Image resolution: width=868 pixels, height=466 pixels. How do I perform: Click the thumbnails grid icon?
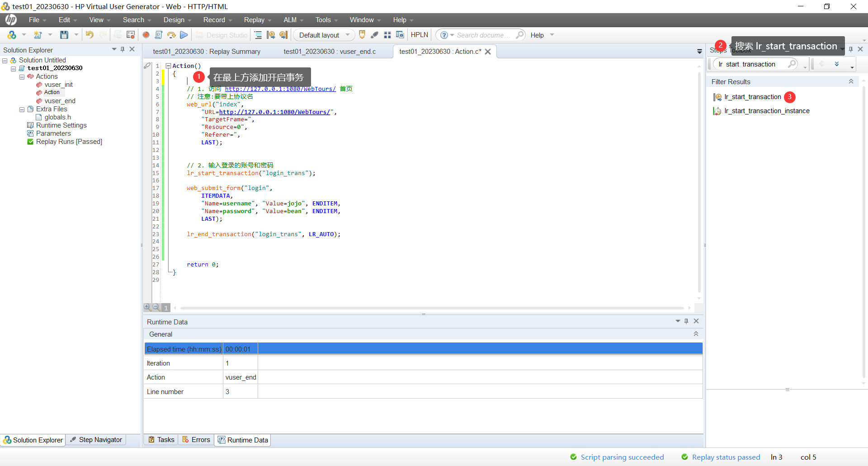[387, 35]
